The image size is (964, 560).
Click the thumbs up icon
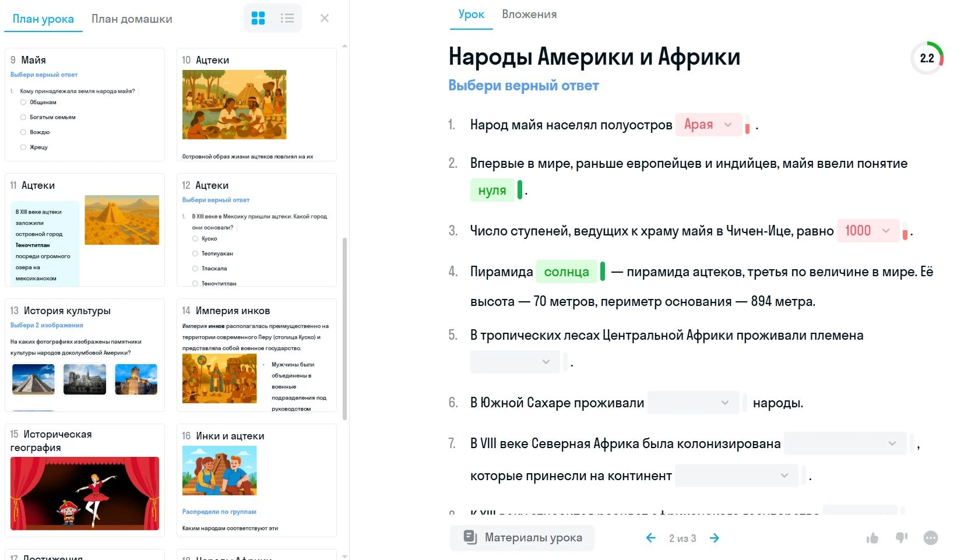click(x=872, y=538)
